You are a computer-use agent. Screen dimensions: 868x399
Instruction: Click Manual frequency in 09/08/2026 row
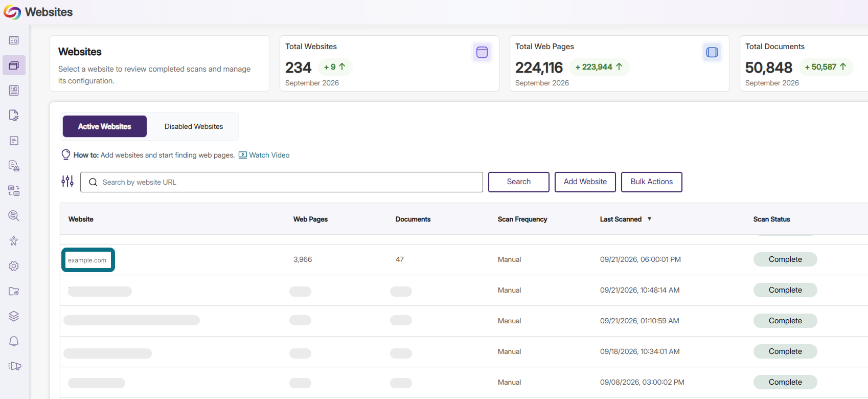[x=510, y=383]
